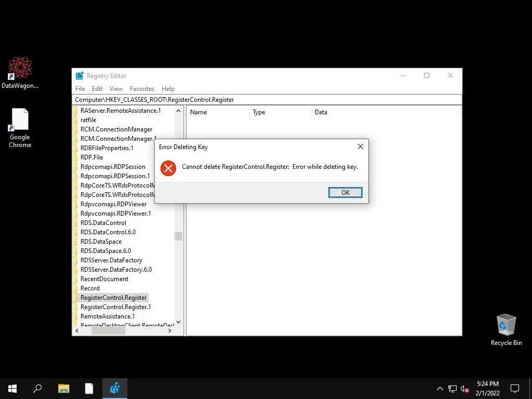Click the blank document icon in the taskbar
The image size is (532, 399).
[89, 389]
